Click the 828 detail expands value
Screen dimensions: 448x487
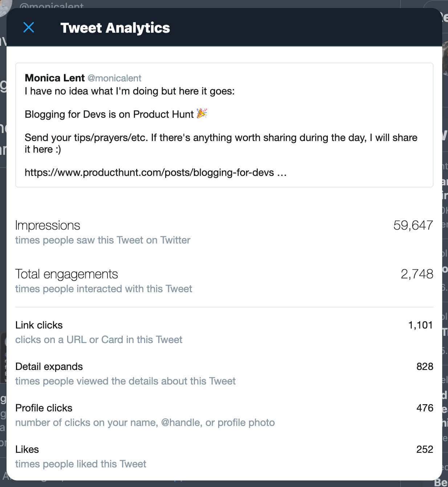click(425, 366)
